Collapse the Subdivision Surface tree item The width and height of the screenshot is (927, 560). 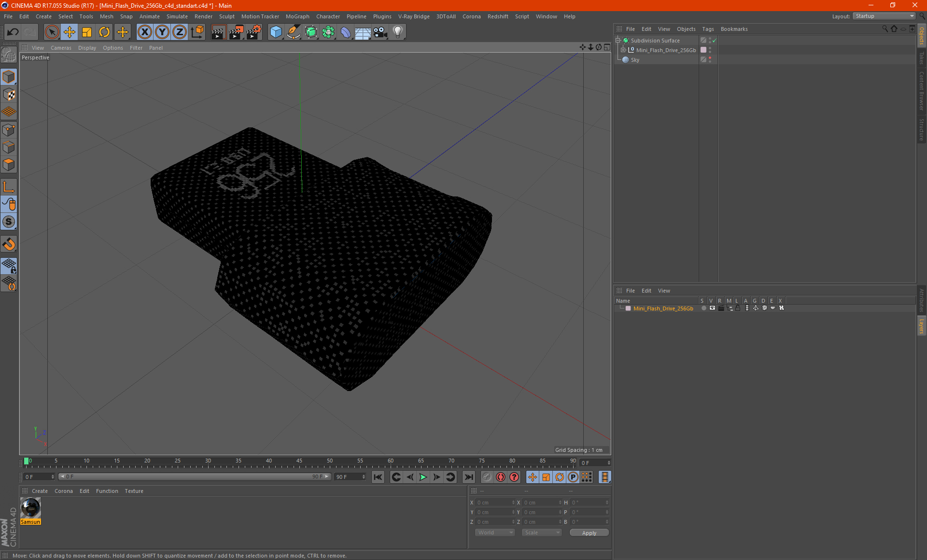(618, 41)
